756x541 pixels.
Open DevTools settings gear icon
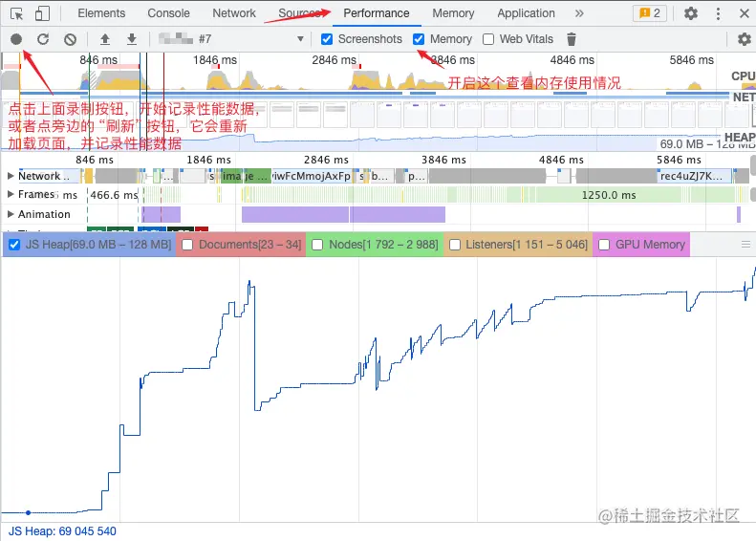point(691,13)
